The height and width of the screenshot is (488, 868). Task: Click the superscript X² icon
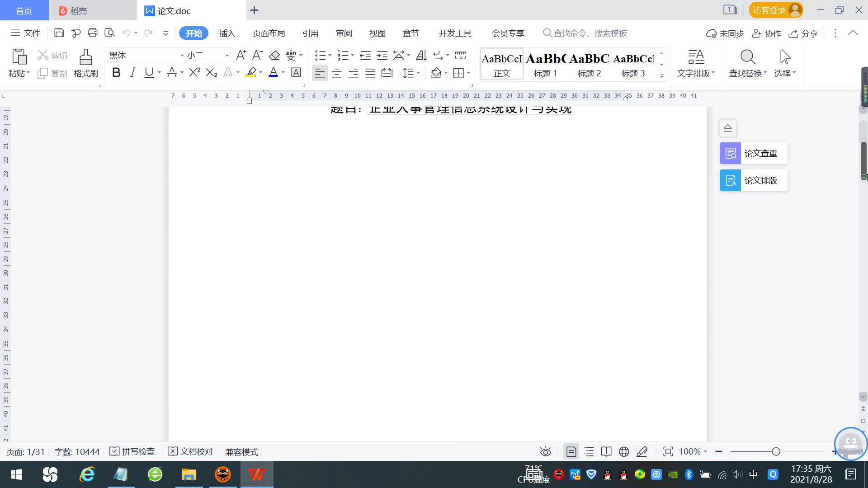coord(194,73)
